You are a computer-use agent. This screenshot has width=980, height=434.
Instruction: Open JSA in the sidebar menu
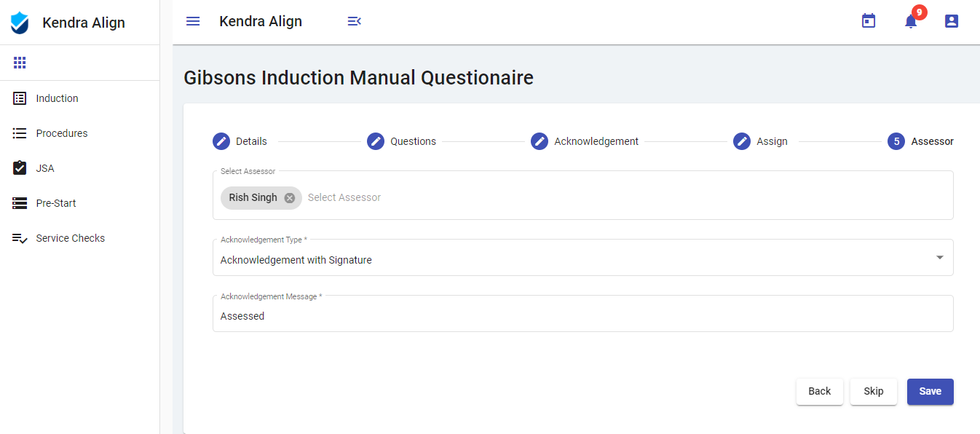click(79, 168)
